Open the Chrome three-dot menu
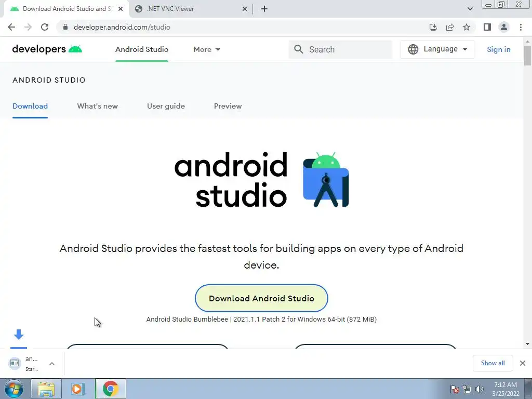 tap(521, 27)
